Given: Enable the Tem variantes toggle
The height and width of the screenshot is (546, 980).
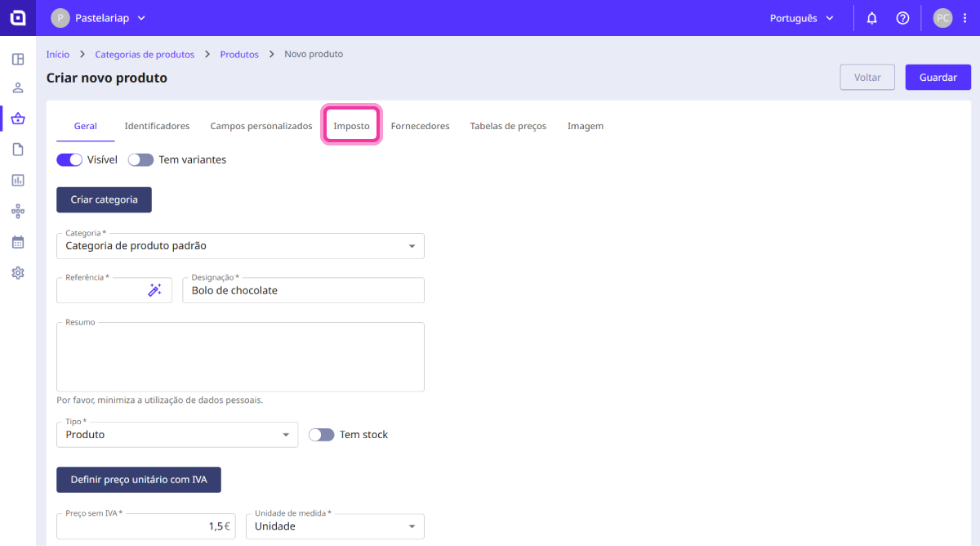Looking at the screenshot, I should [x=140, y=160].
